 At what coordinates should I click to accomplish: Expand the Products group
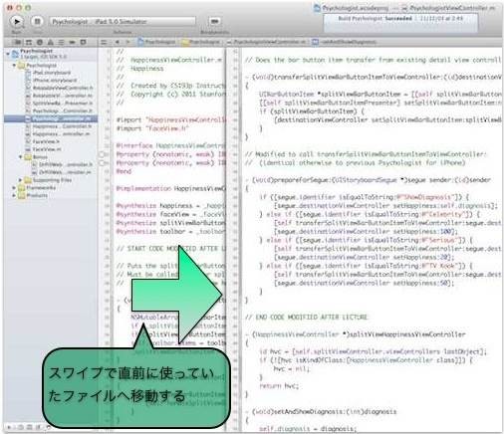click(x=14, y=195)
